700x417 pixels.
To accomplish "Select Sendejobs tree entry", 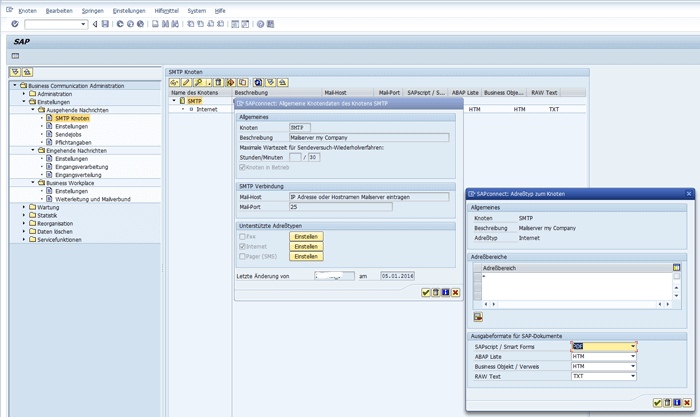I will pos(68,134).
